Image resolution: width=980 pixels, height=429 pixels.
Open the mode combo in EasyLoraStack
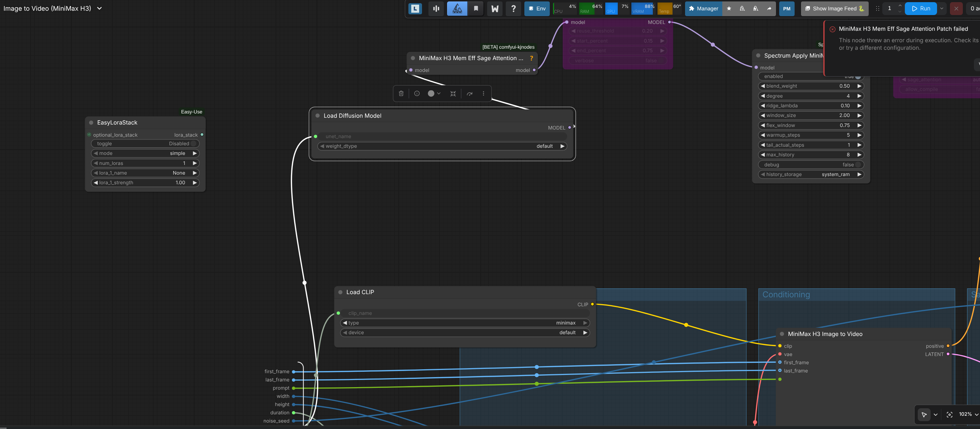145,153
